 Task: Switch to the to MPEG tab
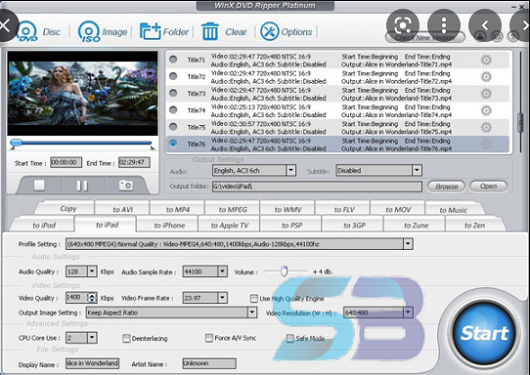(x=233, y=209)
